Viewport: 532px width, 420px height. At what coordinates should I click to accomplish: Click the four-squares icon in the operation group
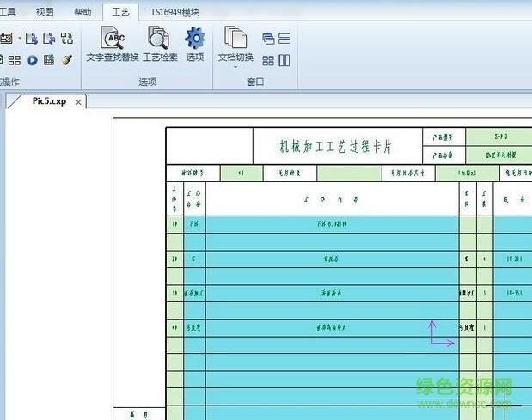point(15,61)
